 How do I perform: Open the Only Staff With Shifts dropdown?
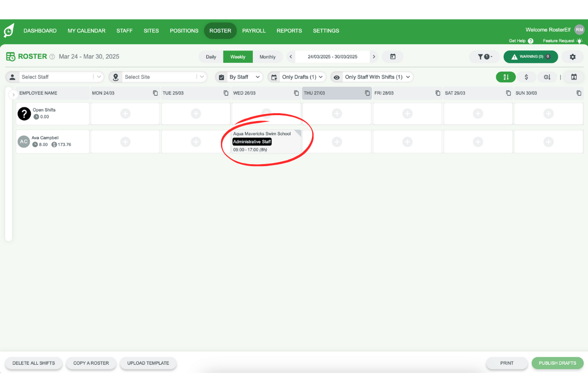(x=371, y=77)
